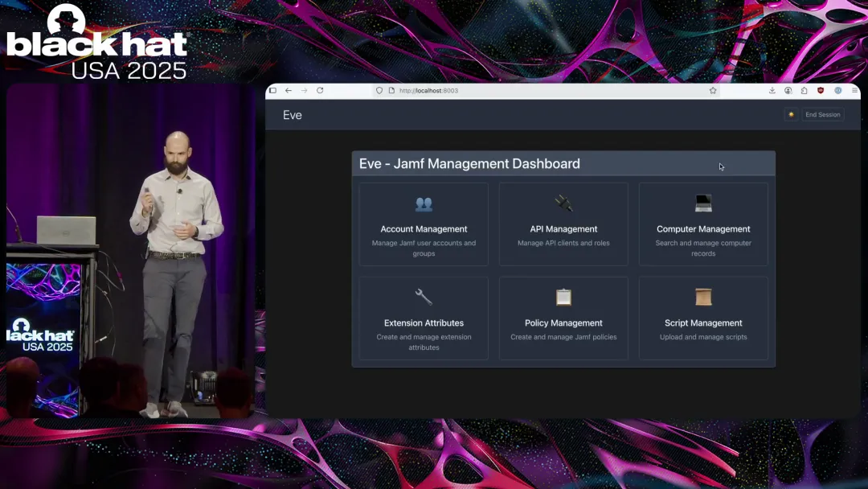Click the blue circular extension icon

click(838, 90)
